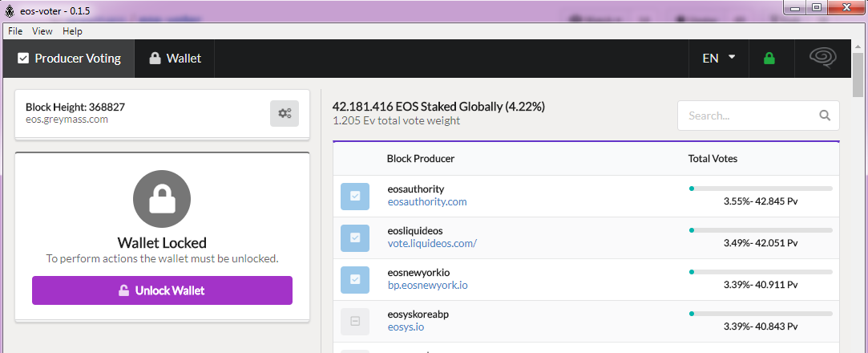Image resolution: width=868 pixels, height=353 pixels.
Task: Open the bp.eosnewyork.io link
Action: coord(428,286)
